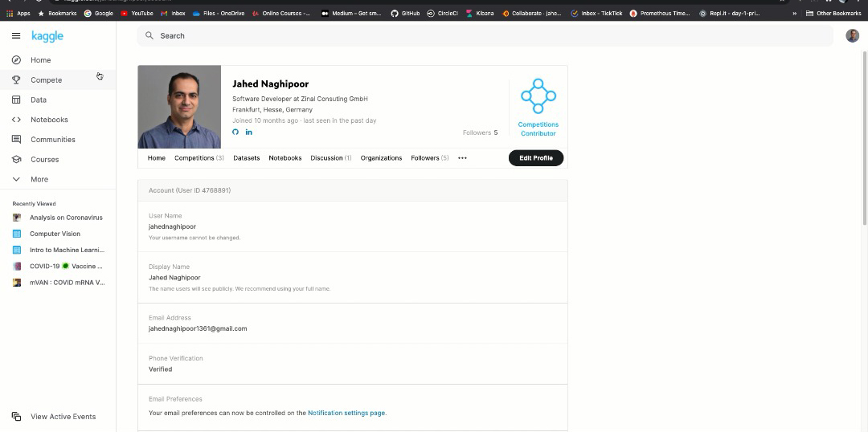Open the profile tabs overflow ellipsis menu
Image resolution: width=868 pixels, height=432 pixels.
(462, 158)
